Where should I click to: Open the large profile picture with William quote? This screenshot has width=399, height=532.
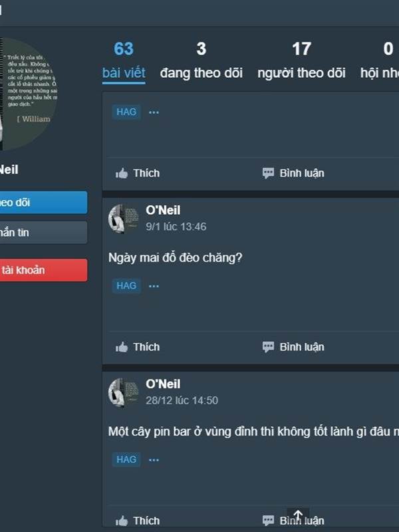(x=29, y=94)
